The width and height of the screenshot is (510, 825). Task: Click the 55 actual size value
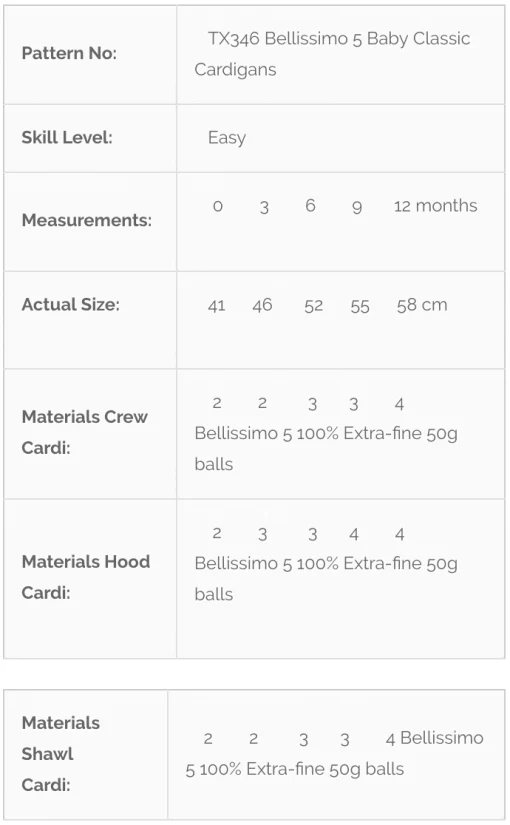pyautogui.click(x=360, y=307)
